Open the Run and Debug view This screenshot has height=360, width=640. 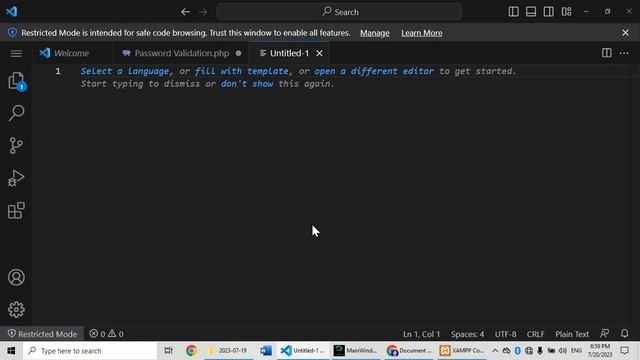coord(16,178)
